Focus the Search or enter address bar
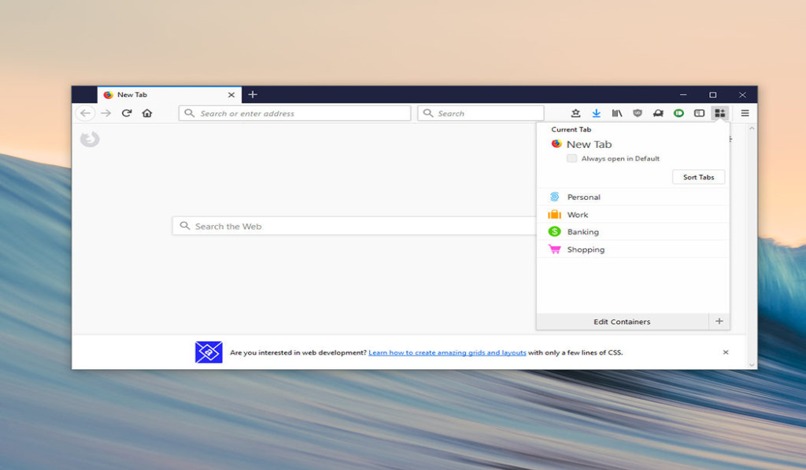Screen dimensions: 806x470 coord(295,113)
